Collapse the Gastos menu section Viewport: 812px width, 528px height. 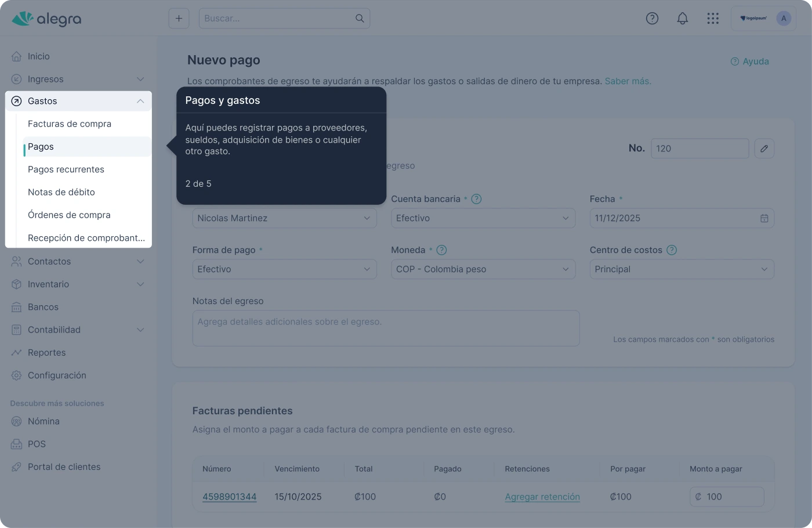tap(140, 101)
